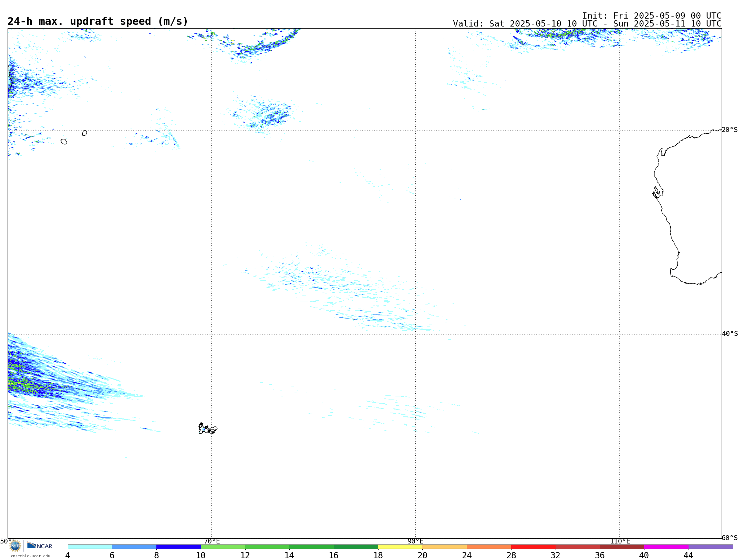Click colorbar tick label '28'
The width and height of the screenshot is (744, 560).
(x=511, y=555)
